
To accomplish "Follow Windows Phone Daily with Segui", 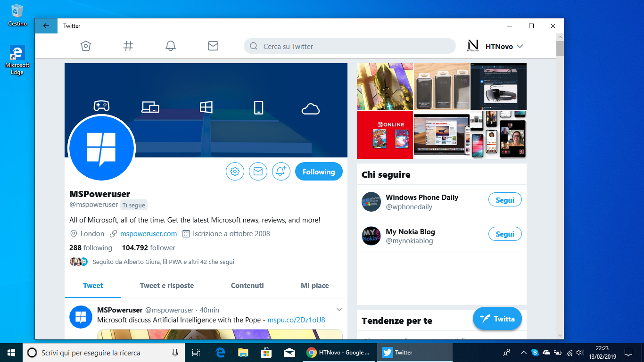I will (x=505, y=200).
